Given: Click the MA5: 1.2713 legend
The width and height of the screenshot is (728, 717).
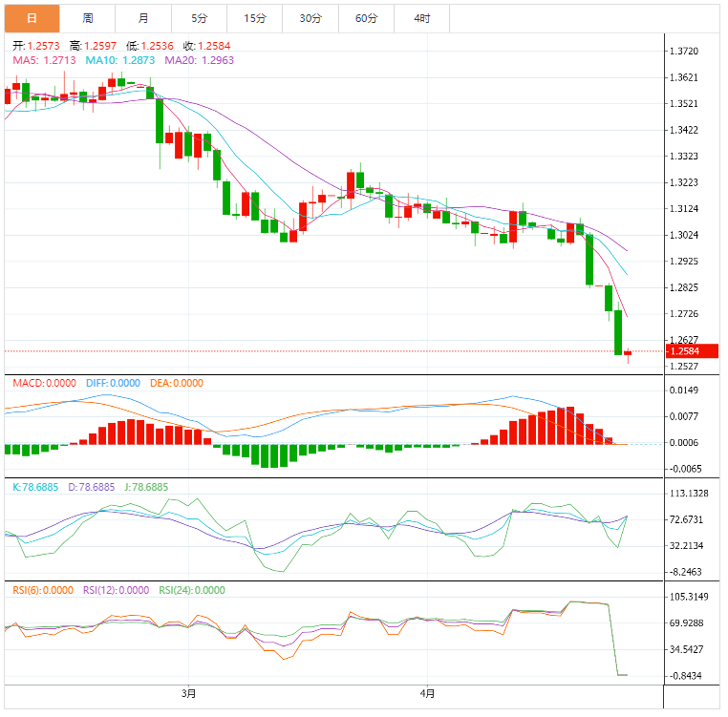Looking at the screenshot, I should click(44, 60).
